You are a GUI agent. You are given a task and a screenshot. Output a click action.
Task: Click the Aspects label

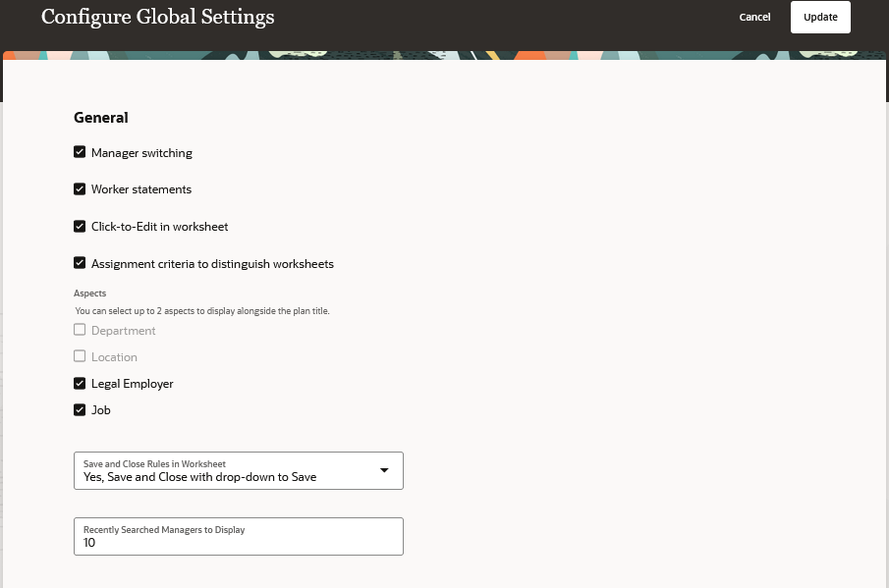(x=89, y=294)
